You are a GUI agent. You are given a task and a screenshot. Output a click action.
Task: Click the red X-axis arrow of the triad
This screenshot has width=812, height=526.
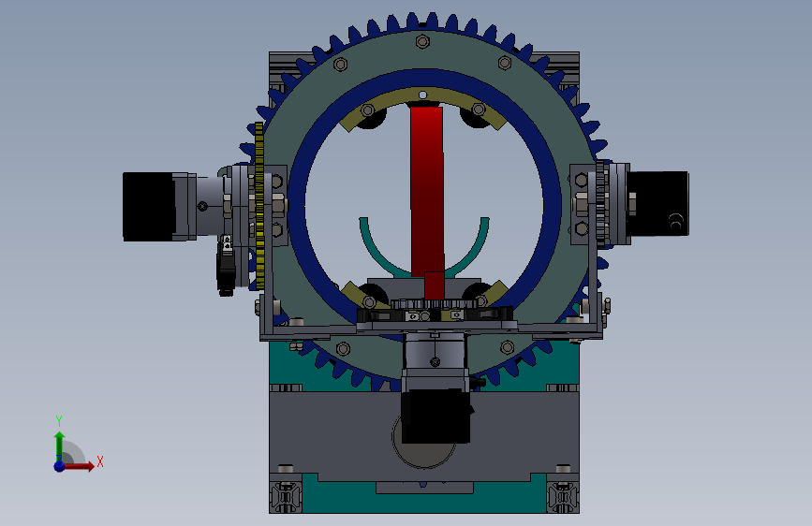79,466
